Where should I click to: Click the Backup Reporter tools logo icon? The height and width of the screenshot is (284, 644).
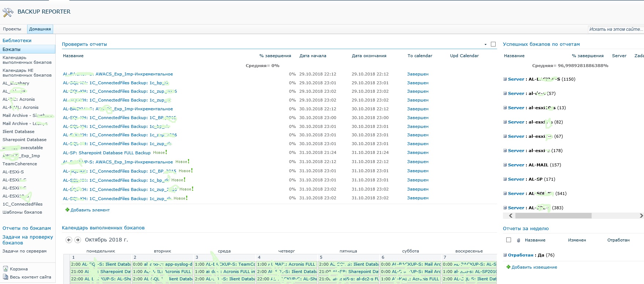tap(8, 12)
